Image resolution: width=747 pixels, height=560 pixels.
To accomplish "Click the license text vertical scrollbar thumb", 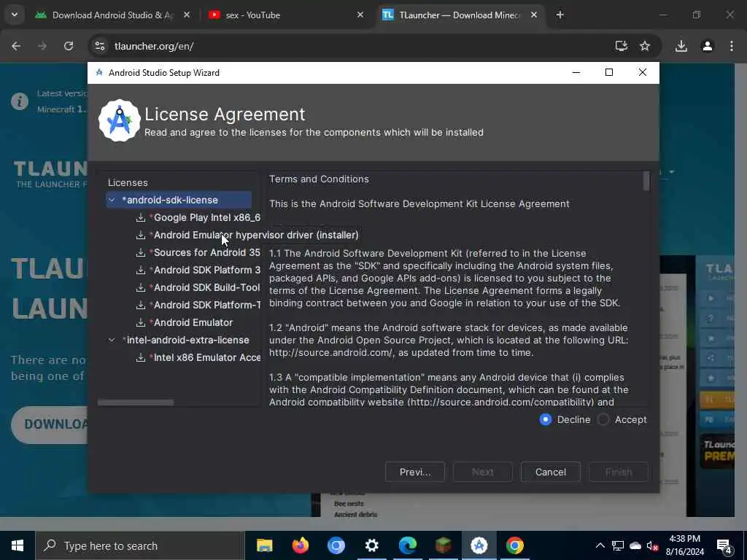I will (646, 182).
